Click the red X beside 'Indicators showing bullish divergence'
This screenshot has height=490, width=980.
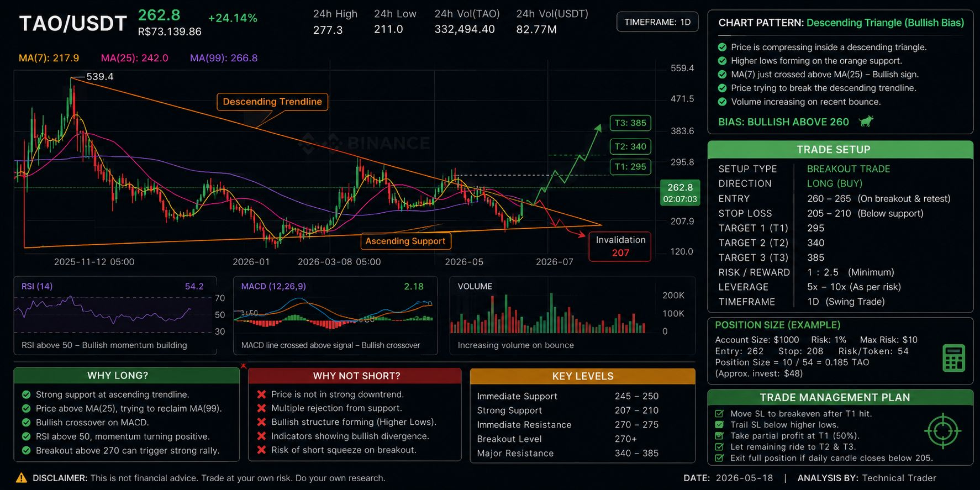tap(262, 436)
